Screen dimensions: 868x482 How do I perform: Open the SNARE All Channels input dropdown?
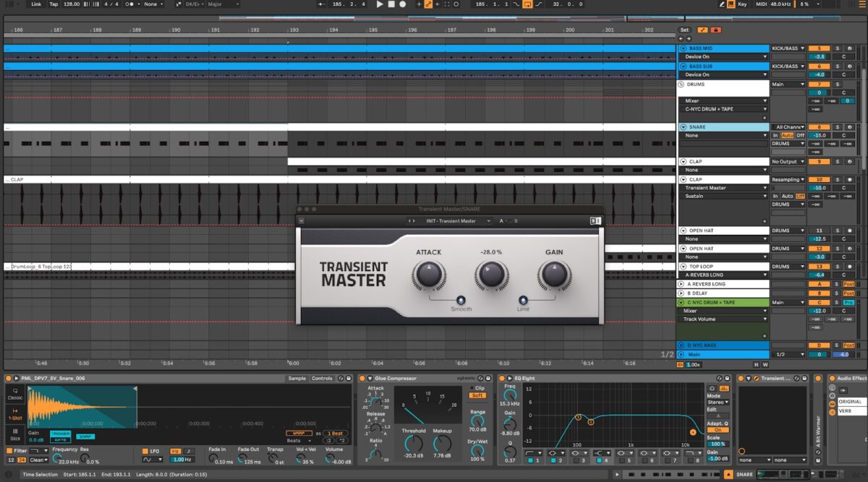point(788,127)
